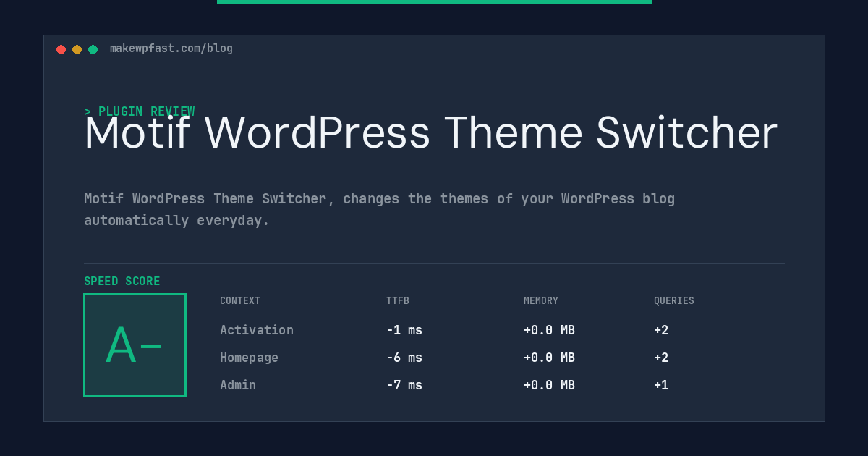Viewport: 868px width, 456px height.
Task: Click the 'Activation' row label
Action: pyautogui.click(x=257, y=330)
